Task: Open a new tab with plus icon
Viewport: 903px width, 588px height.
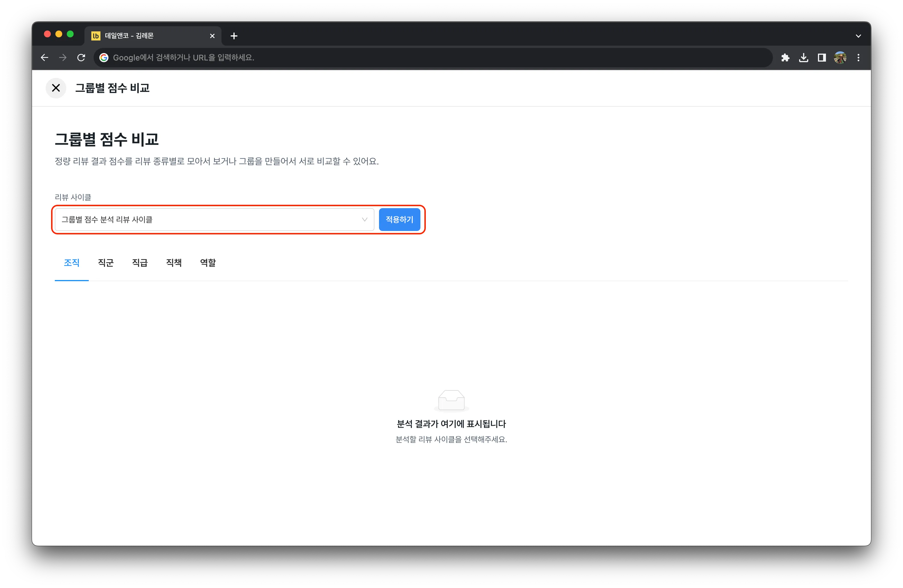Action: (234, 36)
